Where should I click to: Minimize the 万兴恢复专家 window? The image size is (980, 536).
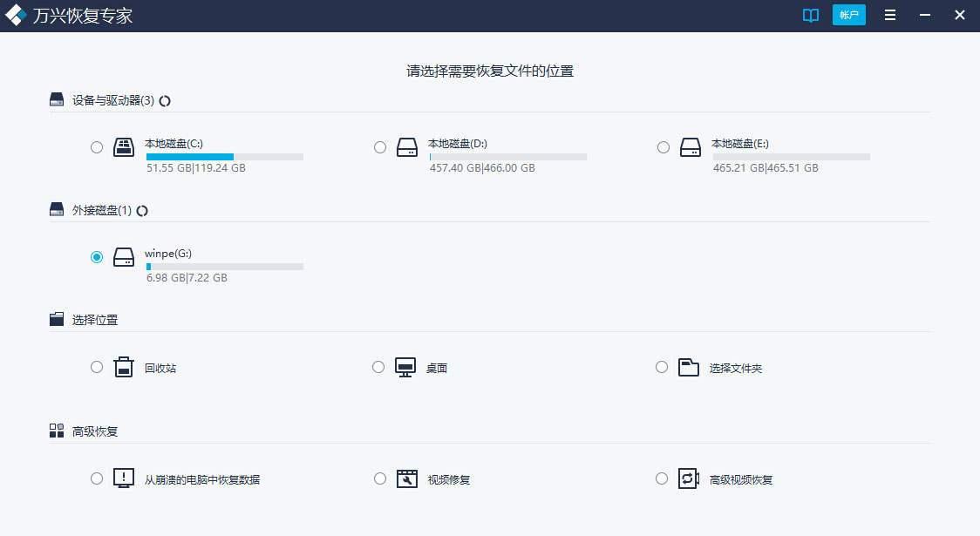pyautogui.click(x=925, y=15)
